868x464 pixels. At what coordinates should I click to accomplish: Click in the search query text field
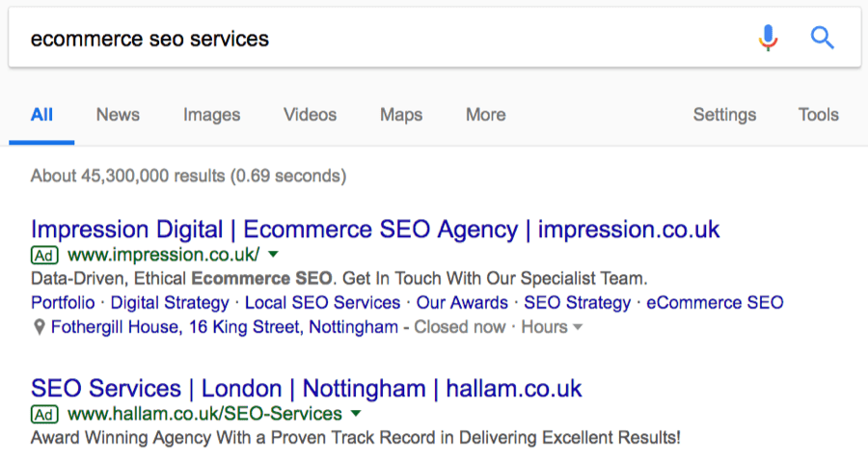click(386, 39)
